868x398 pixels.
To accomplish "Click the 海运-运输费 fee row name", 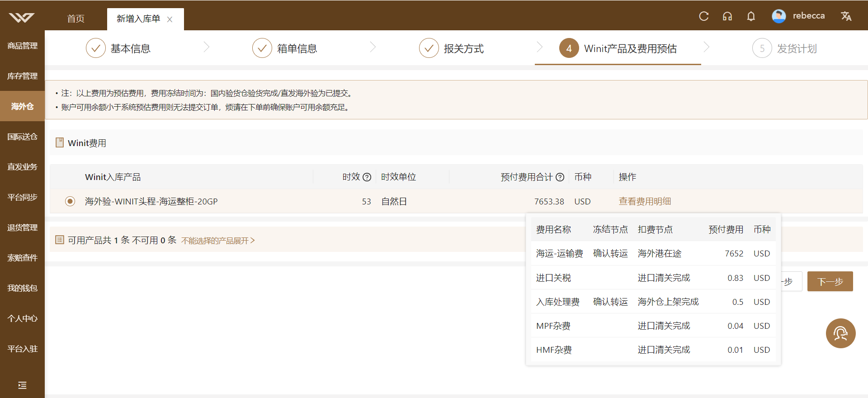I will 560,253.
